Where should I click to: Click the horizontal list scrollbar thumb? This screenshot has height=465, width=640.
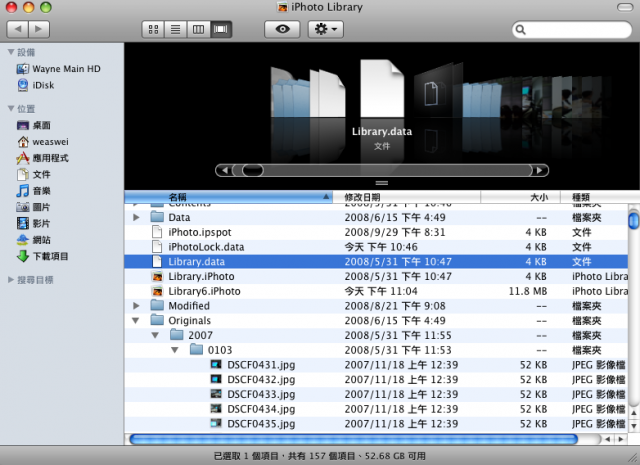353,439
